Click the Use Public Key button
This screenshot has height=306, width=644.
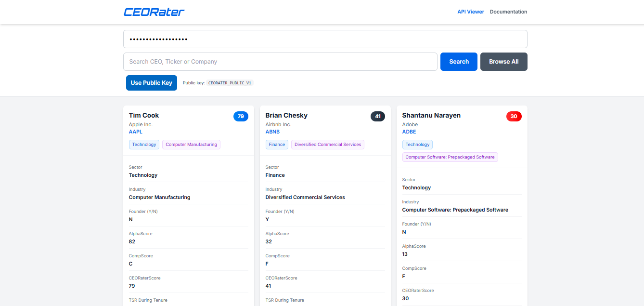click(x=152, y=83)
